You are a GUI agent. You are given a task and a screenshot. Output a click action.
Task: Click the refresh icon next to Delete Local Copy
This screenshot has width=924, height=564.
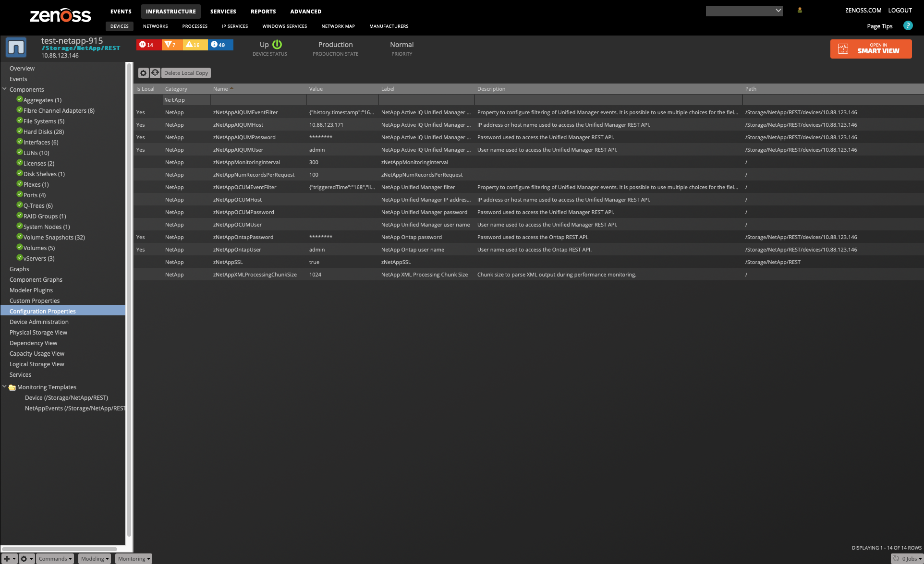pyautogui.click(x=155, y=73)
